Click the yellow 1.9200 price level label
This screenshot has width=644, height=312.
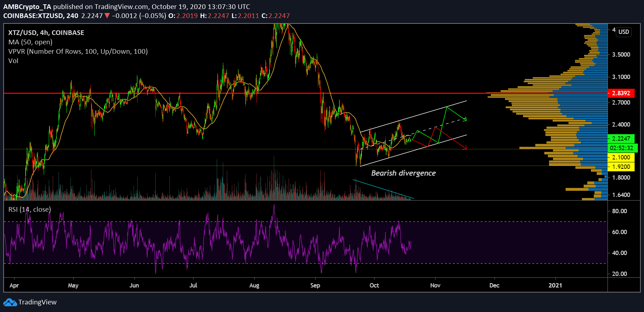[621, 167]
